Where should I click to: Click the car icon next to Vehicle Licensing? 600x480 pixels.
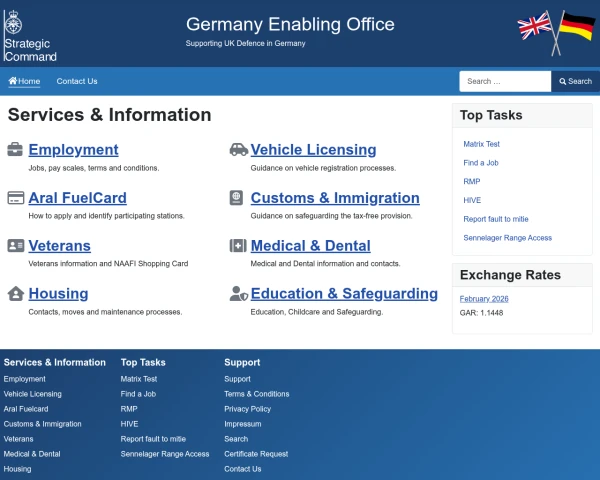238,150
